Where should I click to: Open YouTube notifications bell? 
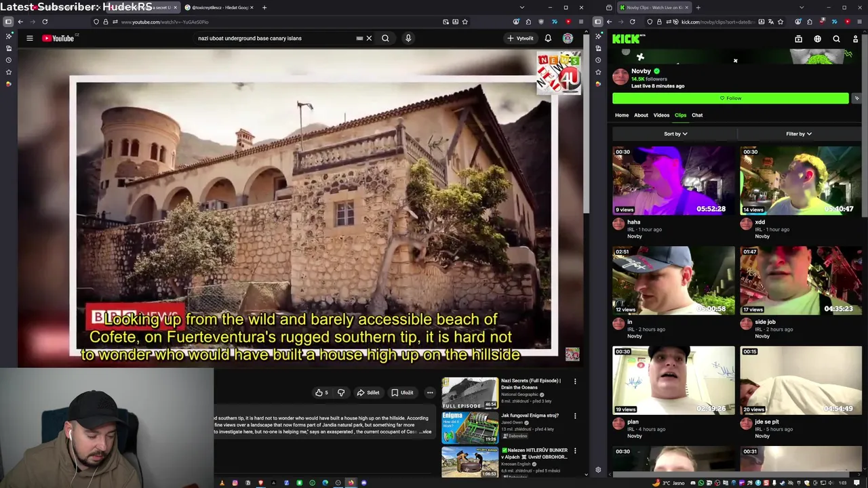tap(548, 38)
